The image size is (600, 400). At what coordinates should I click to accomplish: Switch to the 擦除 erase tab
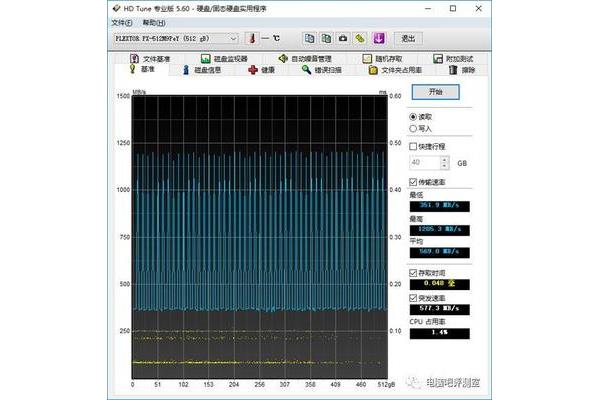tap(462, 70)
